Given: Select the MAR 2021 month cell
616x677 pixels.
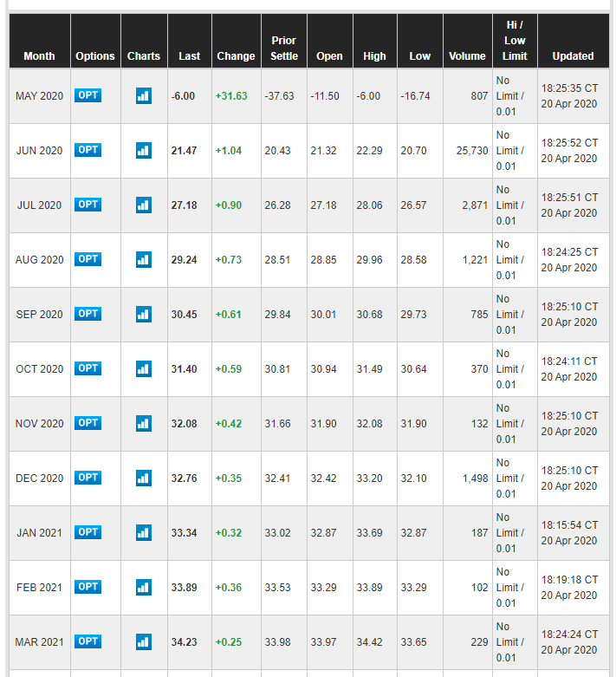Looking at the screenshot, I should pos(40,642).
